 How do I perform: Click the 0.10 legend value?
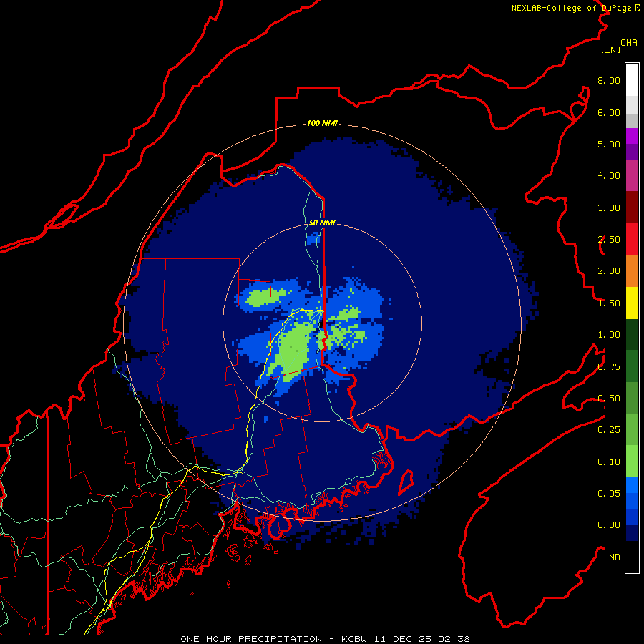pos(609,462)
